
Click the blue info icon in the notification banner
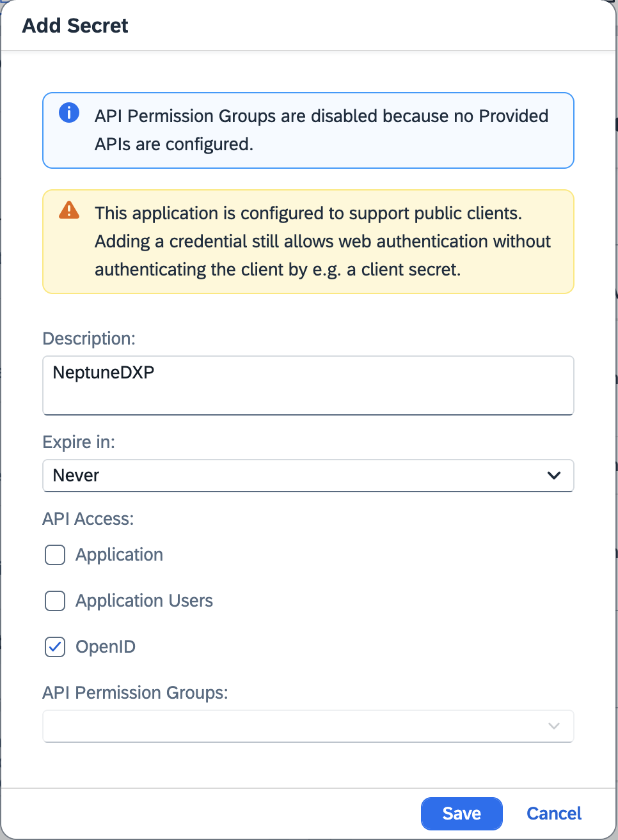tap(68, 113)
